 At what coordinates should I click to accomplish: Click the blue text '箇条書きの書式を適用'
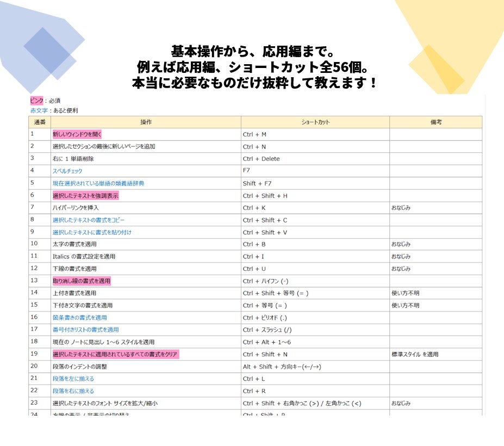pos(80,318)
